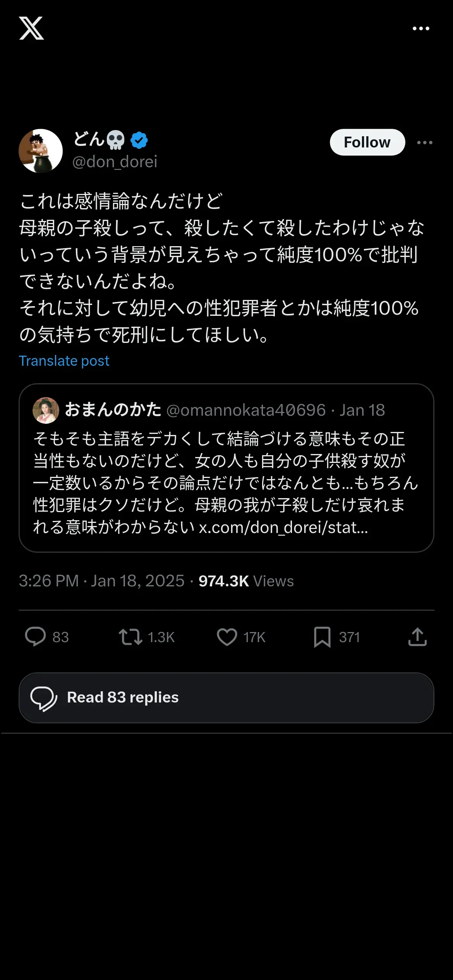Viewport: 453px width, 980px height.
Task: Open the x.com/don_dorei/stat… link in the quote
Action: click(x=283, y=527)
